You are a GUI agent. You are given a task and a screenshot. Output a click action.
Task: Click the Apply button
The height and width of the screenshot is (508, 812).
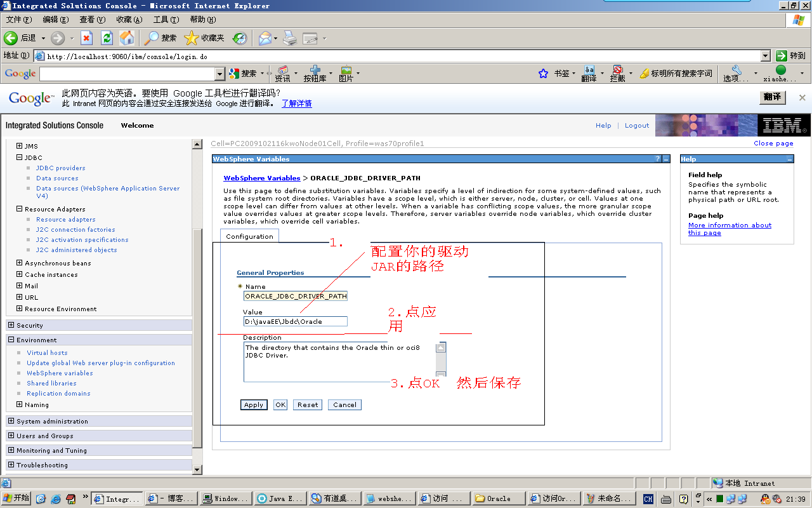point(254,404)
